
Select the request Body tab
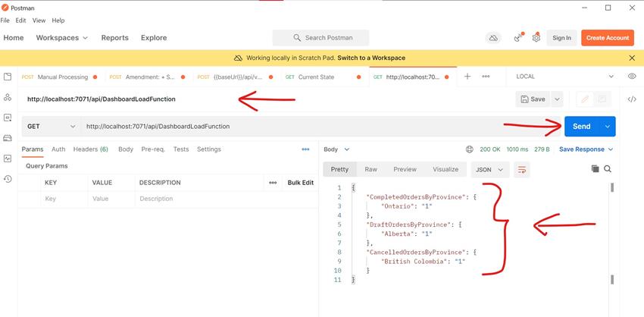pos(126,149)
